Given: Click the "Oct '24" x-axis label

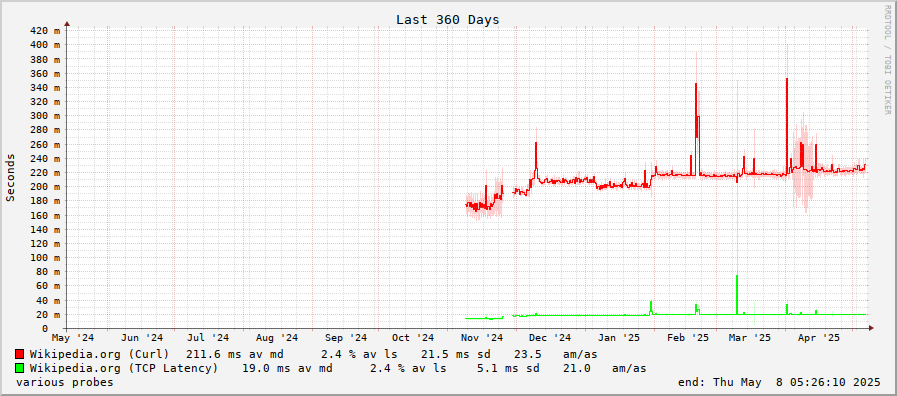Looking at the screenshot, I should tap(412, 338).
